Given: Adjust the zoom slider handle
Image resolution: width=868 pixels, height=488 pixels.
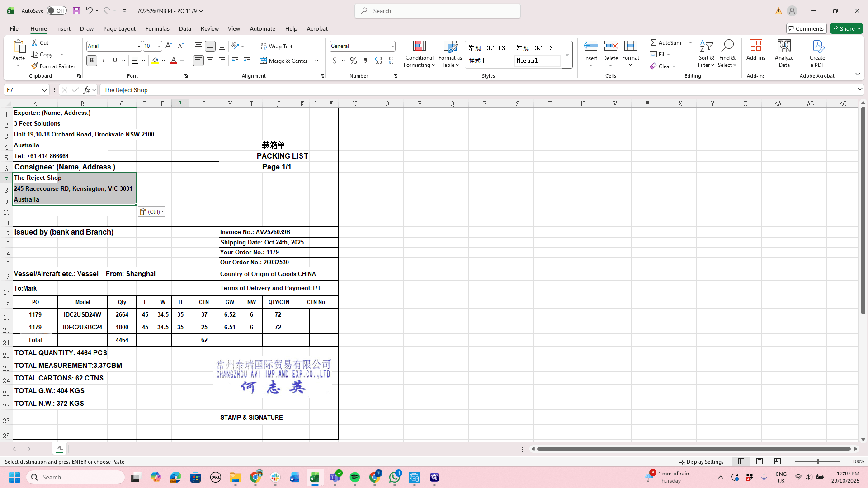Looking at the screenshot, I should [x=818, y=461].
